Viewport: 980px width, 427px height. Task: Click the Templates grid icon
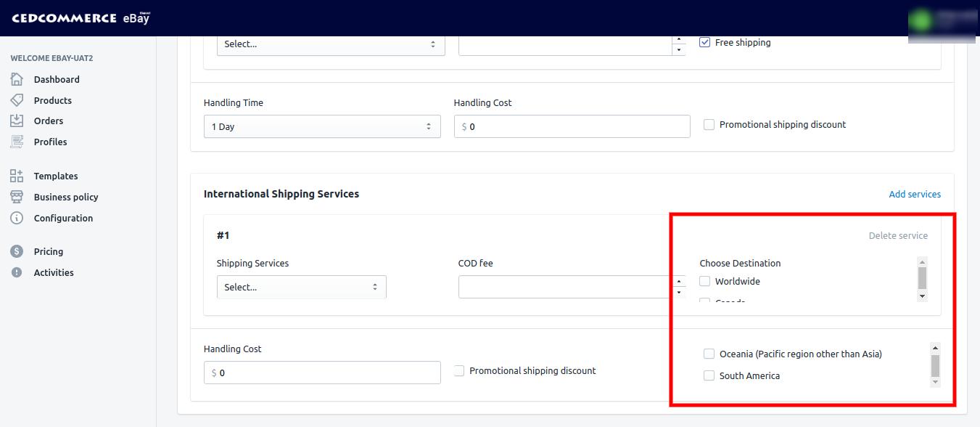coord(17,176)
